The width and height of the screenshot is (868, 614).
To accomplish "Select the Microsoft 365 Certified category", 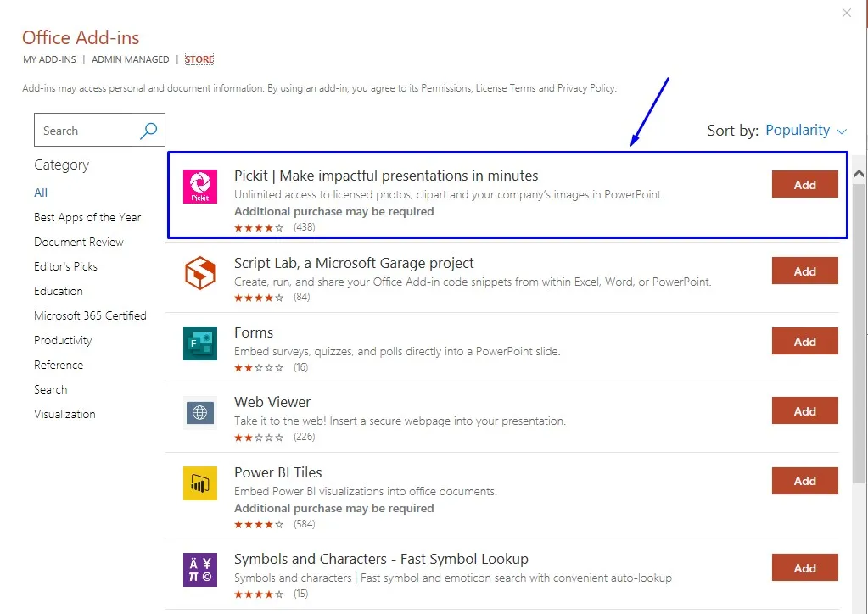I will [90, 315].
